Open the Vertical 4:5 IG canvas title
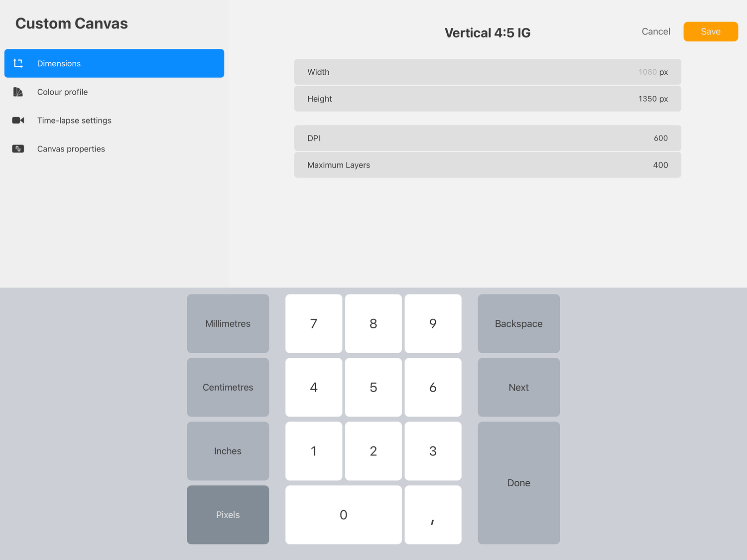The height and width of the screenshot is (560, 747). point(487,32)
